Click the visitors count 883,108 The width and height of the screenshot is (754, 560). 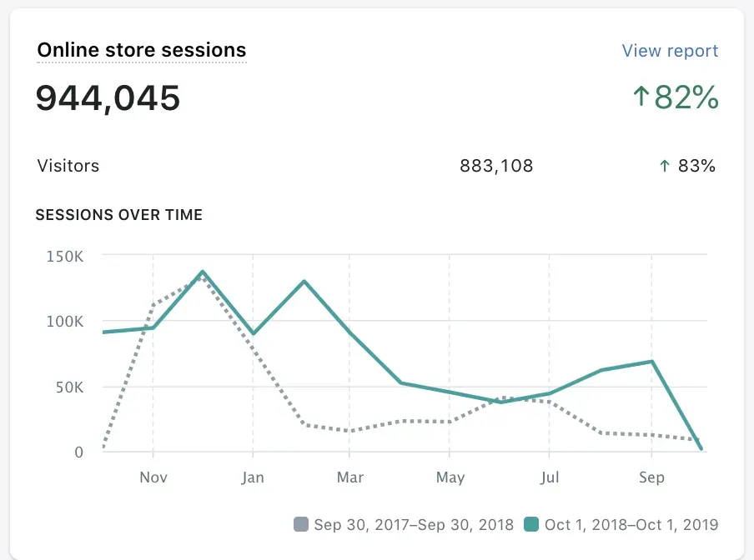click(496, 166)
